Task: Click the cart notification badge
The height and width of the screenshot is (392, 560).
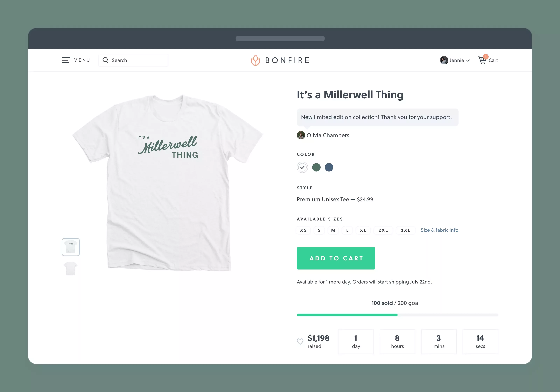Action: point(486,57)
